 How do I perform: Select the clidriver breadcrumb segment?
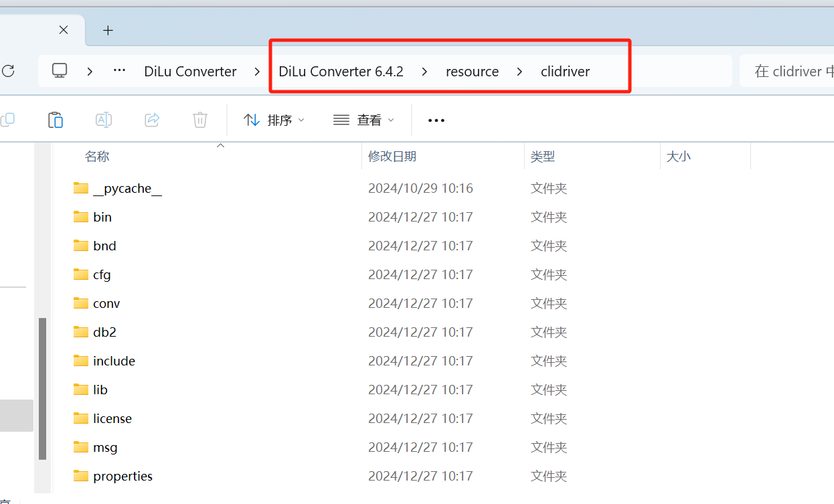[x=565, y=72]
